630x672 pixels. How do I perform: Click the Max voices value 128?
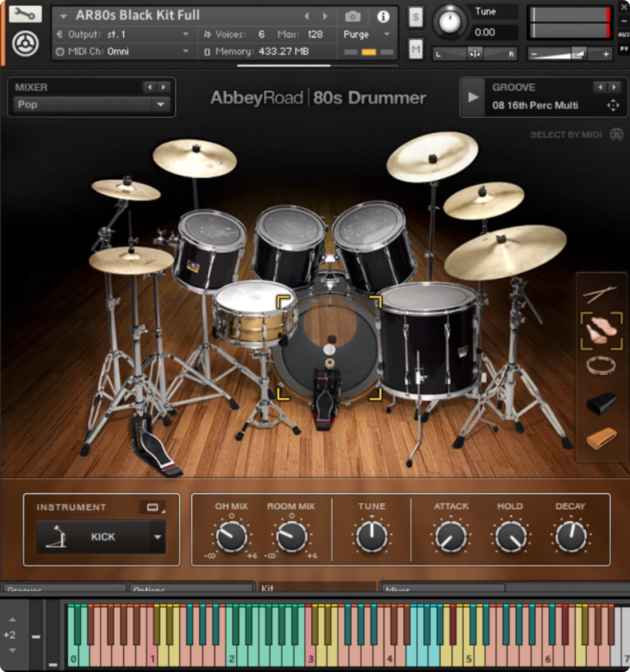[315, 34]
